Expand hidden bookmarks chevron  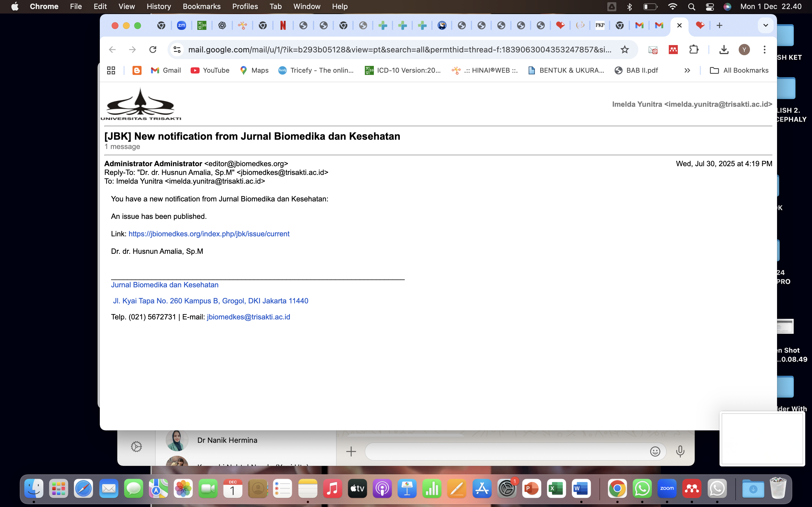click(x=687, y=70)
